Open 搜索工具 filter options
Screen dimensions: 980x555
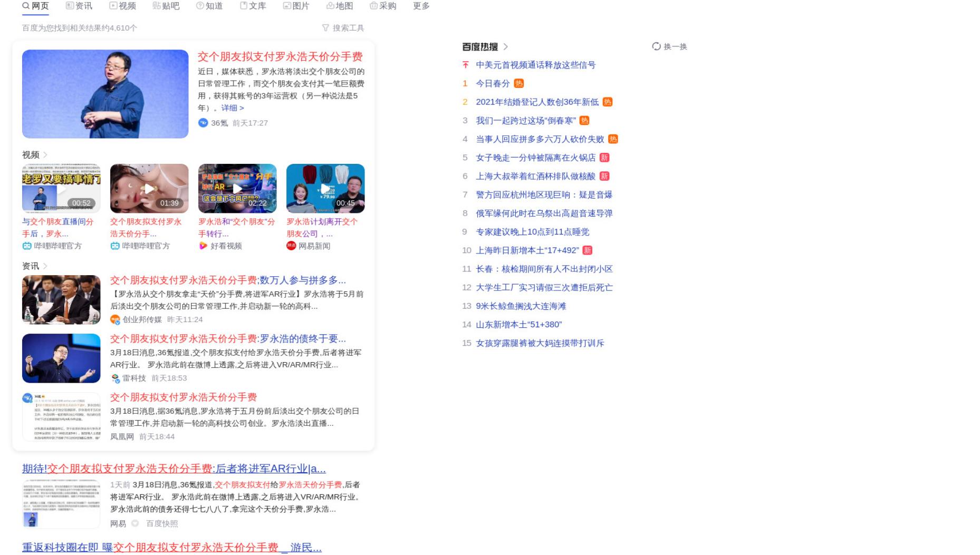tap(343, 28)
